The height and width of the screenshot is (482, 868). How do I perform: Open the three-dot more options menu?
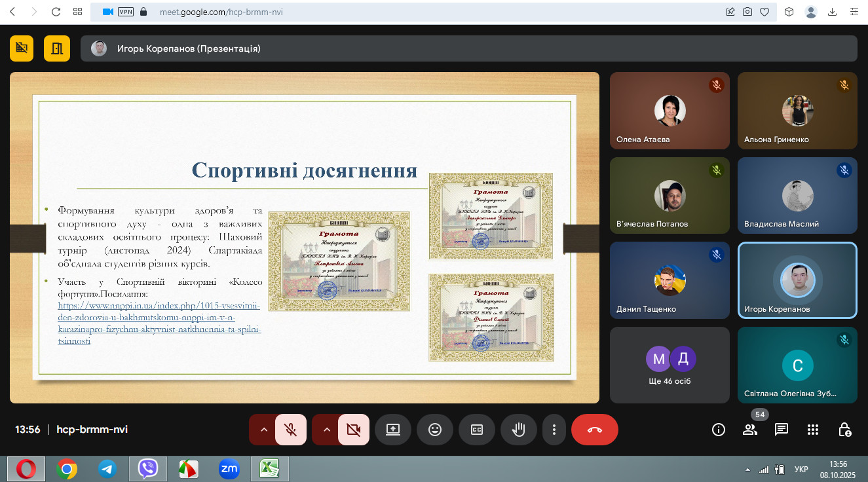[554, 430]
